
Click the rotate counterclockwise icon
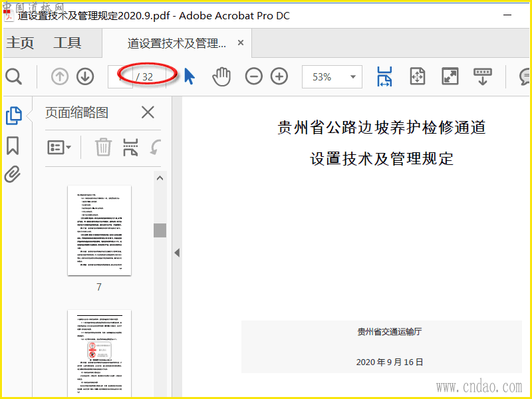pyautogui.click(x=156, y=147)
